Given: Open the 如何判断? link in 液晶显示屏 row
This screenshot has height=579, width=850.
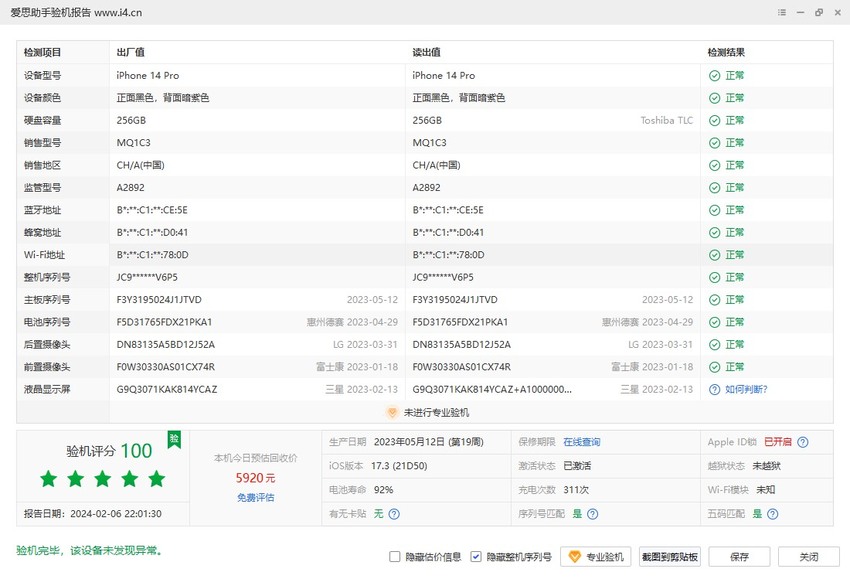Looking at the screenshot, I should coord(746,389).
